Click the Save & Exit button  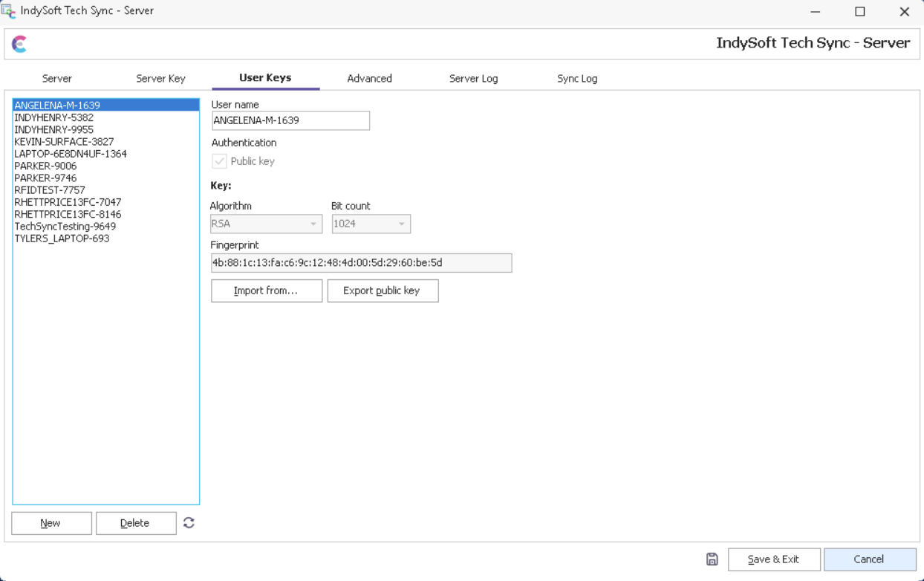point(773,559)
